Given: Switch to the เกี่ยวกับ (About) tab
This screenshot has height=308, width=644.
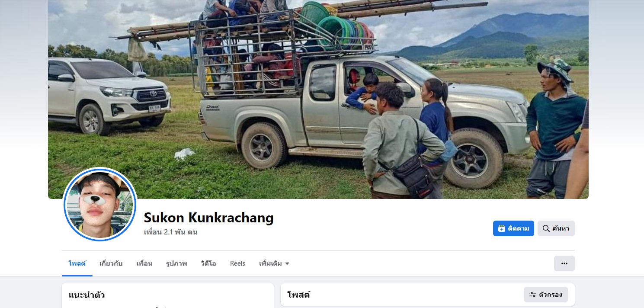Looking at the screenshot, I should coord(111,263).
